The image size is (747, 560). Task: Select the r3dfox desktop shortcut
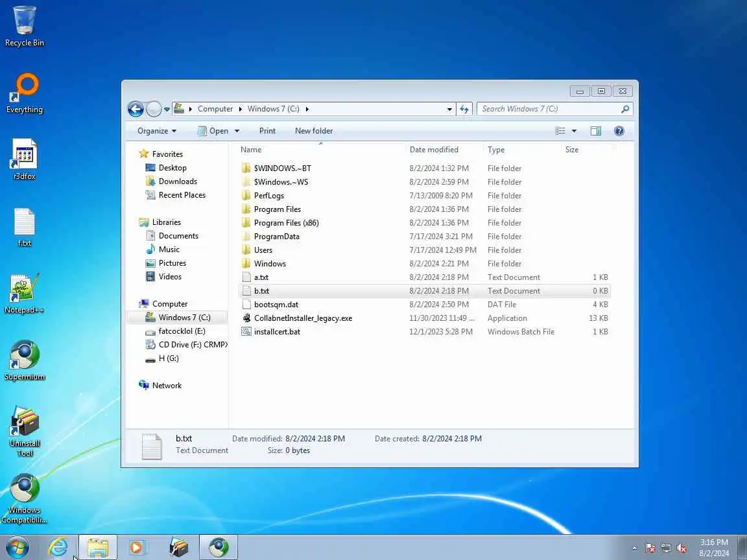pyautogui.click(x=24, y=159)
